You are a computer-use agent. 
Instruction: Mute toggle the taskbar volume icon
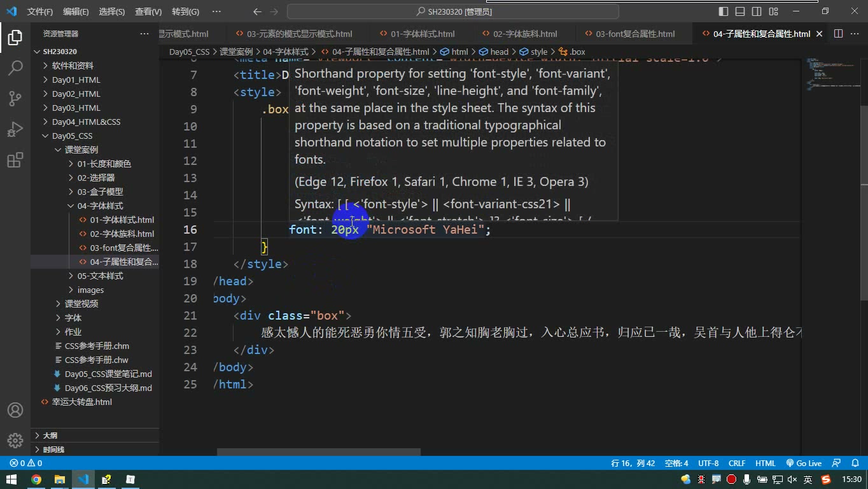pyautogui.click(x=792, y=479)
